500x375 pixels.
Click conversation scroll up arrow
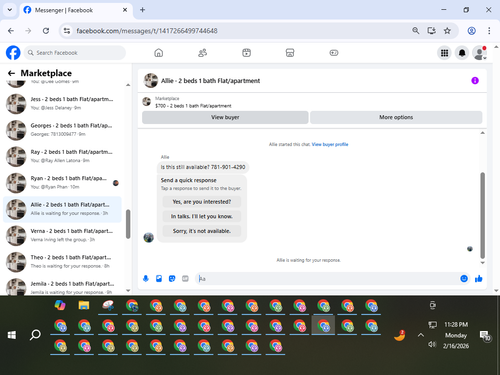482,133
